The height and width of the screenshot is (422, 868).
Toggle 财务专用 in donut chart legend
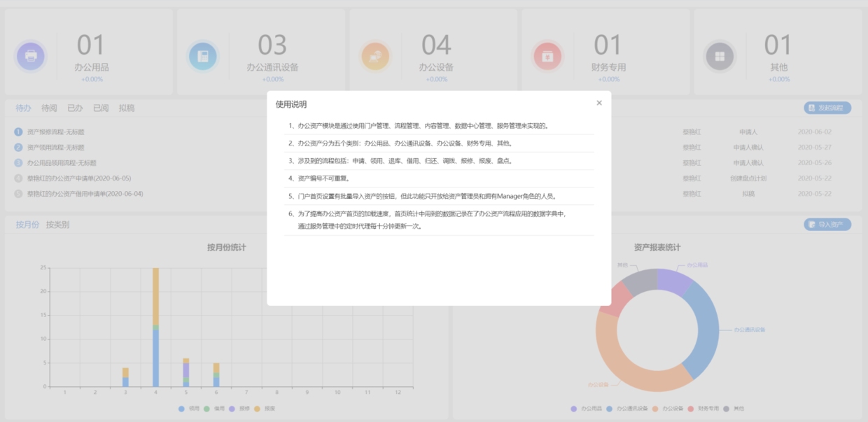(703, 408)
